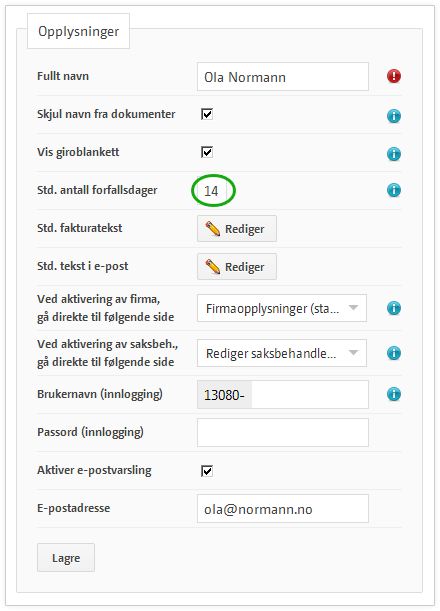440x611 pixels.
Task: Click the forfallsdager field showing 14
Action: 212,191
